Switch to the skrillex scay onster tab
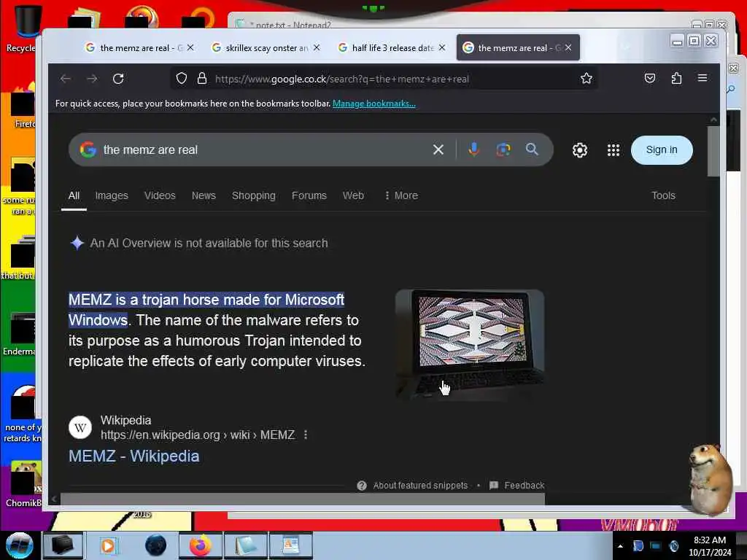 click(x=266, y=47)
